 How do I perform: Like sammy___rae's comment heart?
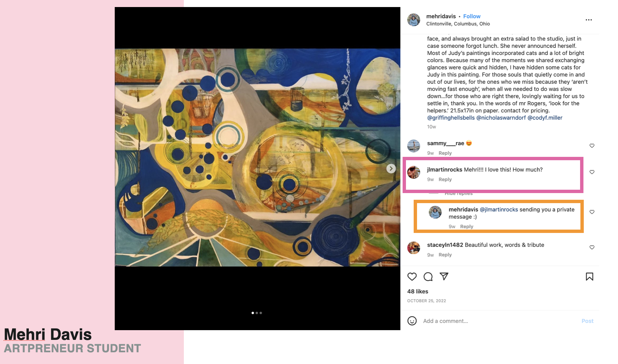pyautogui.click(x=592, y=145)
